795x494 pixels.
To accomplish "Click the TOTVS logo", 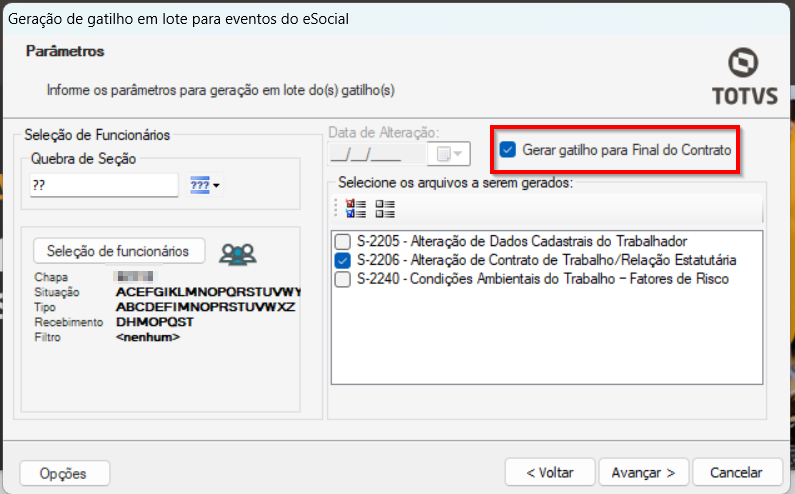I will pyautogui.click(x=744, y=77).
